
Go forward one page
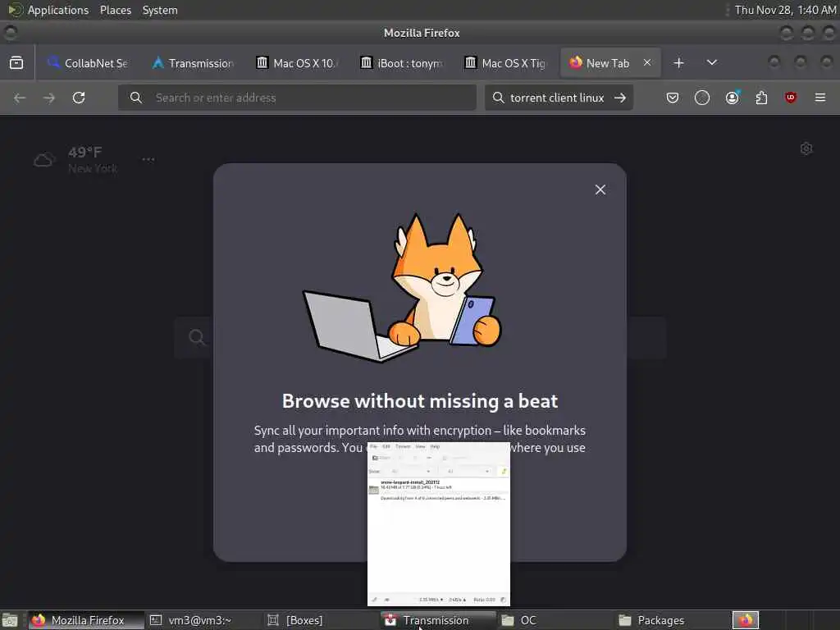pyautogui.click(x=49, y=98)
